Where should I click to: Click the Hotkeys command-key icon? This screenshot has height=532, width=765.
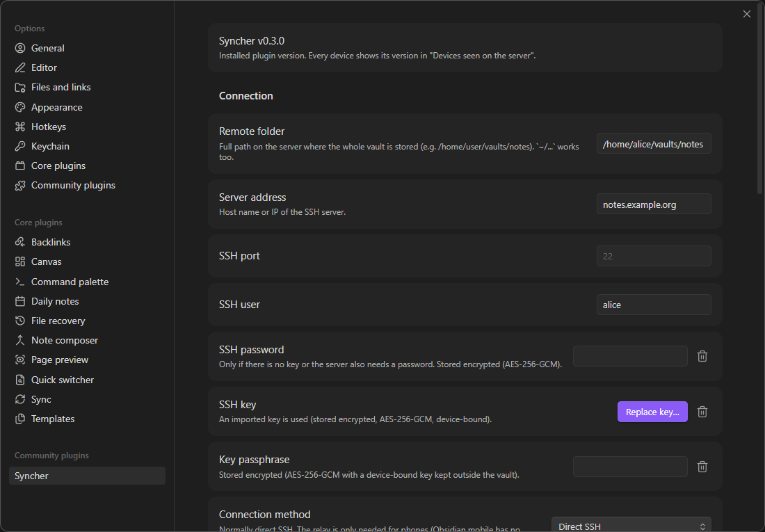[20, 127]
